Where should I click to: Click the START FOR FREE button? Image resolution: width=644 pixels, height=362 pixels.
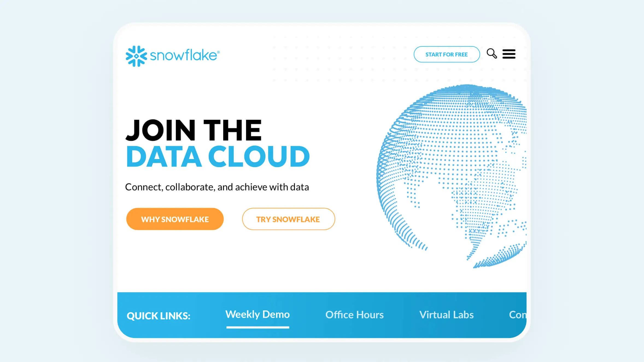tap(447, 54)
